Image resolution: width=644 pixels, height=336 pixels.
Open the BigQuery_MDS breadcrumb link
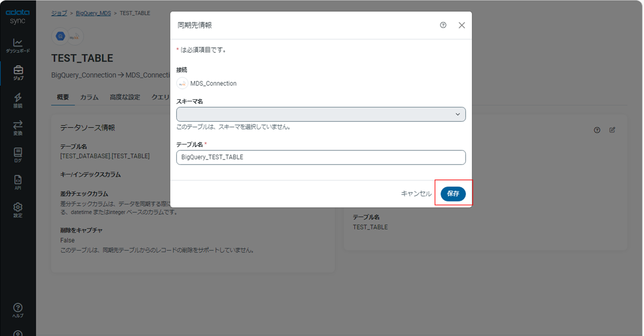[x=93, y=13]
